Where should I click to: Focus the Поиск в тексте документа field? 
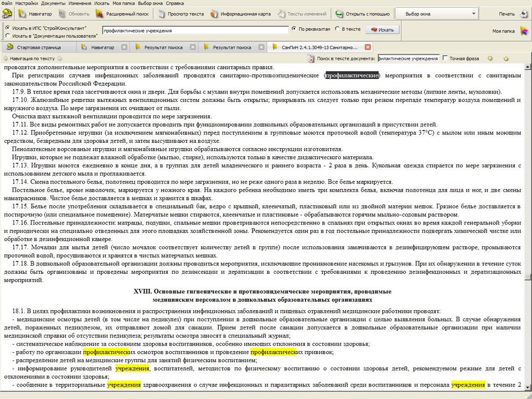[408, 58]
